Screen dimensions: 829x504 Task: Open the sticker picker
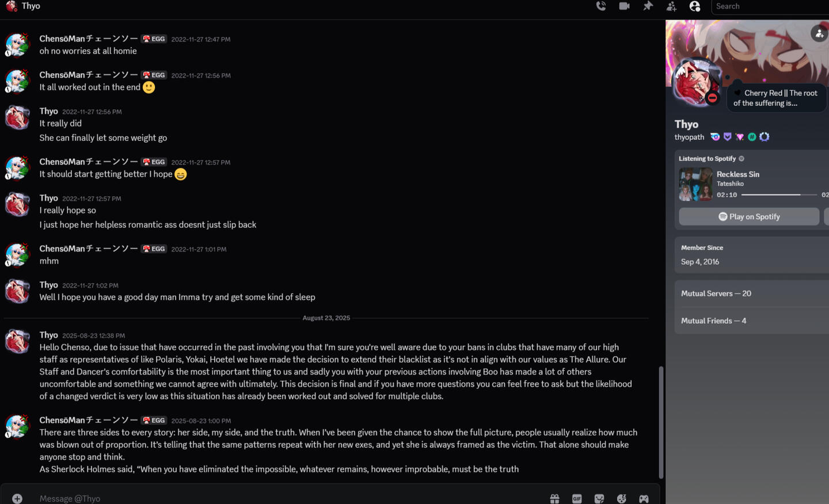[599, 498]
